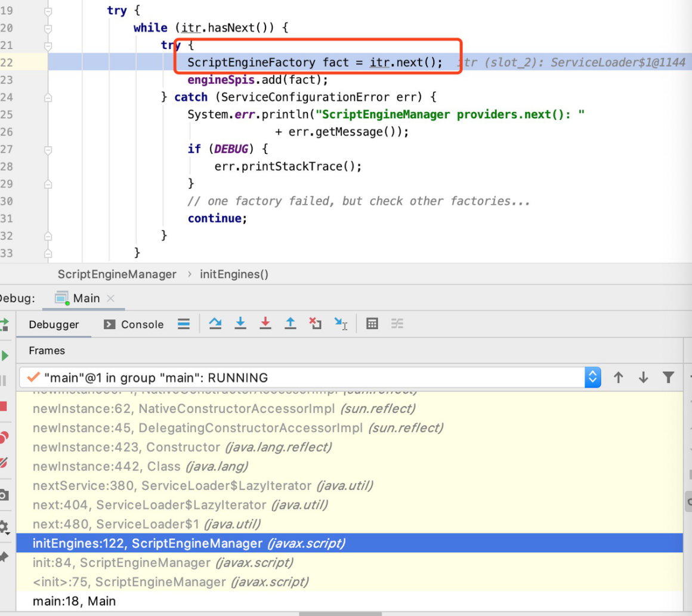Screen dimensions: 692x616
Task: Collapse the inner try fold at line 21
Action: pyautogui.click(x=48, y=46)
